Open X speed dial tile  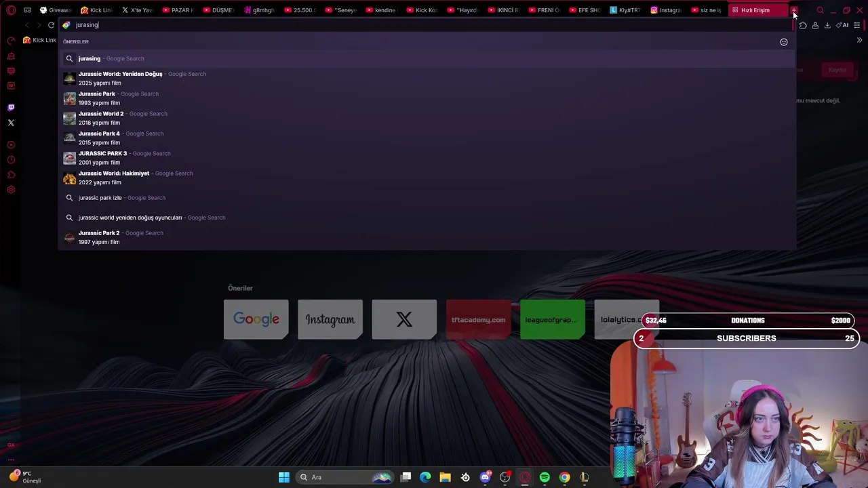point(404,319)
